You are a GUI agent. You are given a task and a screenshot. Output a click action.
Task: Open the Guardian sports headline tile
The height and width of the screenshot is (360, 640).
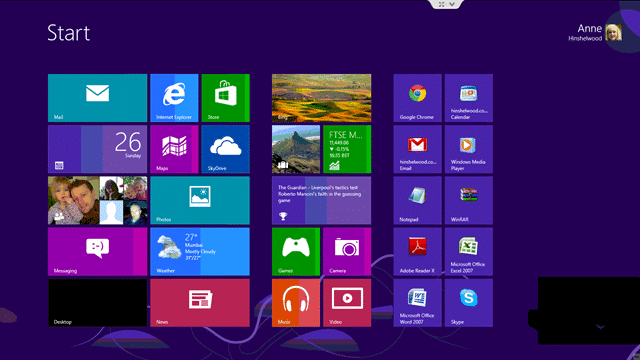tap(322, 200)
